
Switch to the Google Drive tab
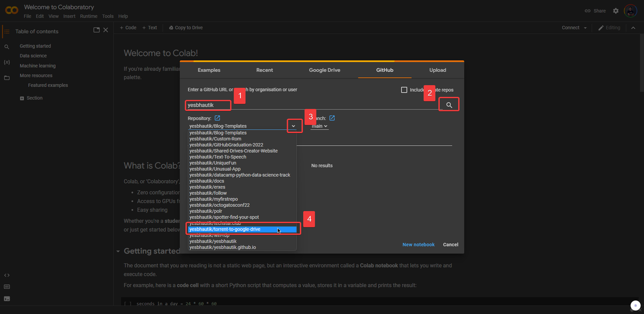click(x=325, y=70)
